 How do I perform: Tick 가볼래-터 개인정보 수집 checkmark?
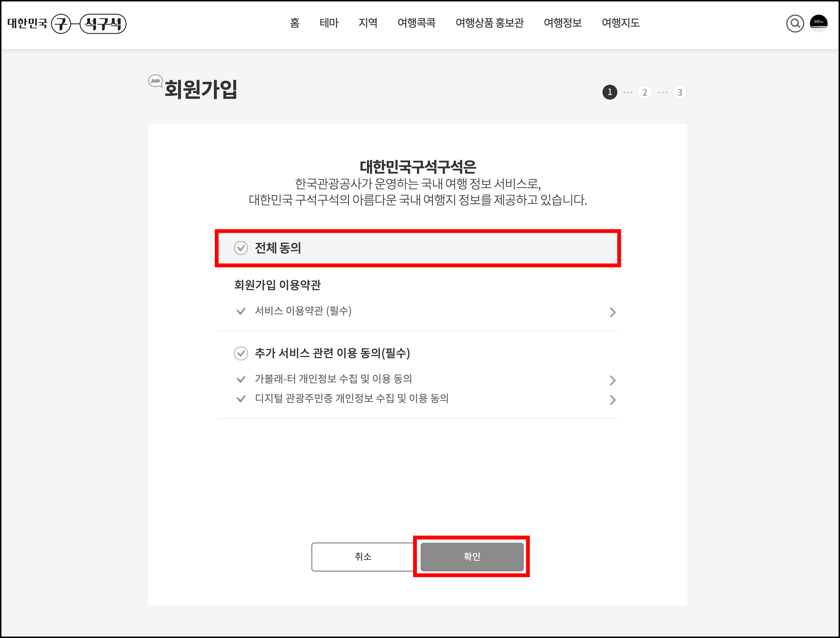[241, 379]
